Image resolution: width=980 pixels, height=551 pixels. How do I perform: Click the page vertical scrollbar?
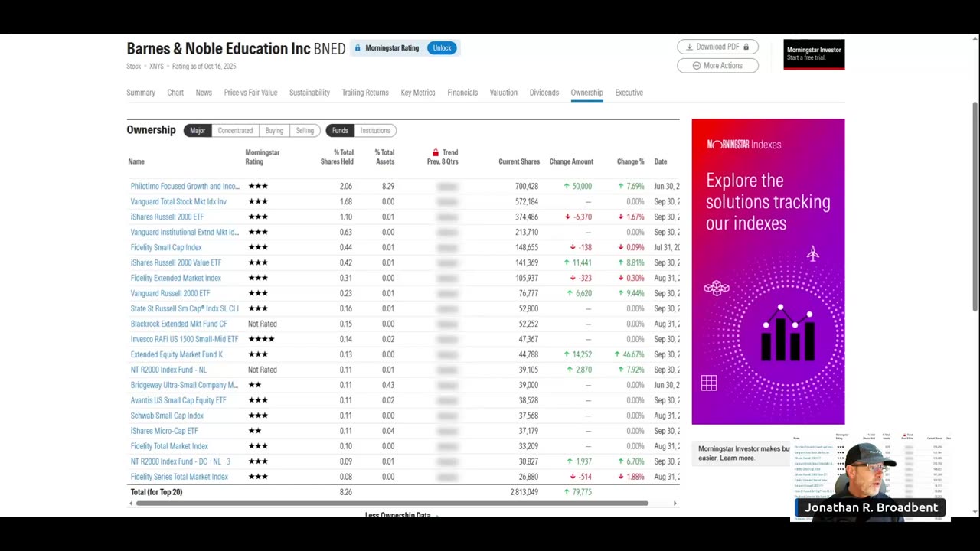(x=975, y=207)
